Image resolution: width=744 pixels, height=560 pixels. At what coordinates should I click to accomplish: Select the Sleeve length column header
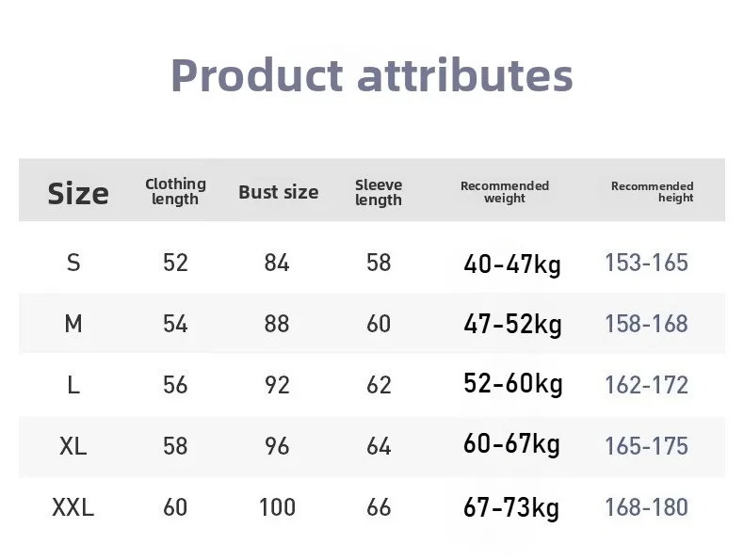379,192
